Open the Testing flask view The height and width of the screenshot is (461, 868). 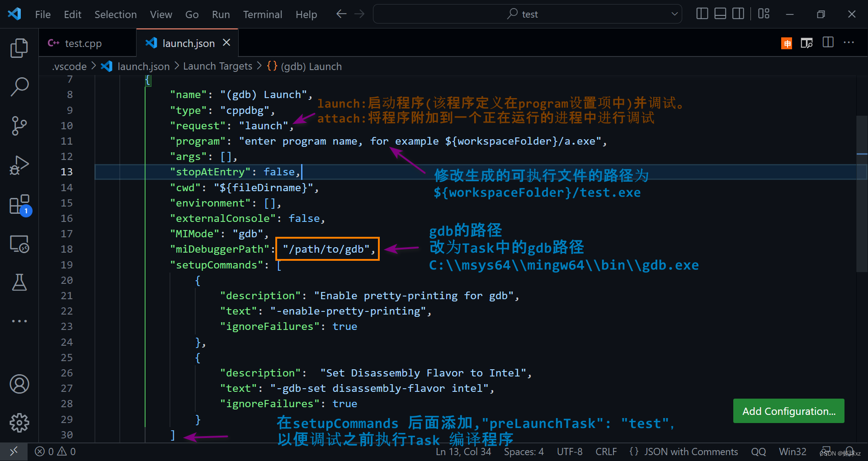[x=19, y=282]
